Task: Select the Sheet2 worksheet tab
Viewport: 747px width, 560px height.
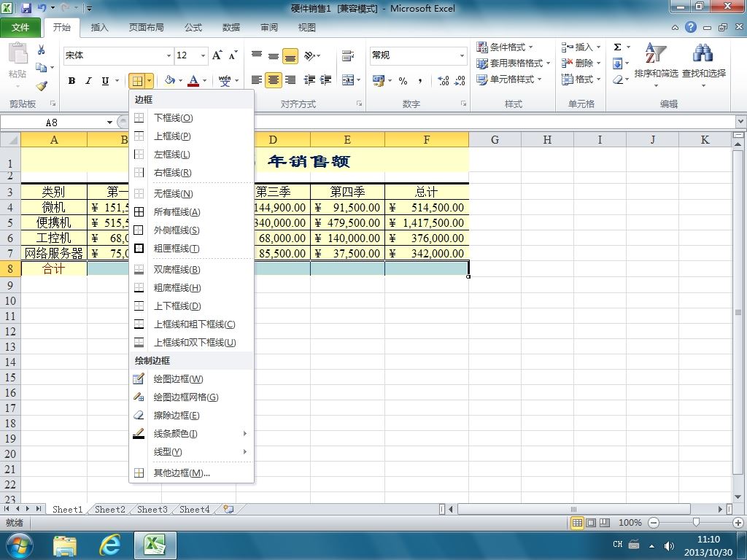Action: [x=110, y=509]
